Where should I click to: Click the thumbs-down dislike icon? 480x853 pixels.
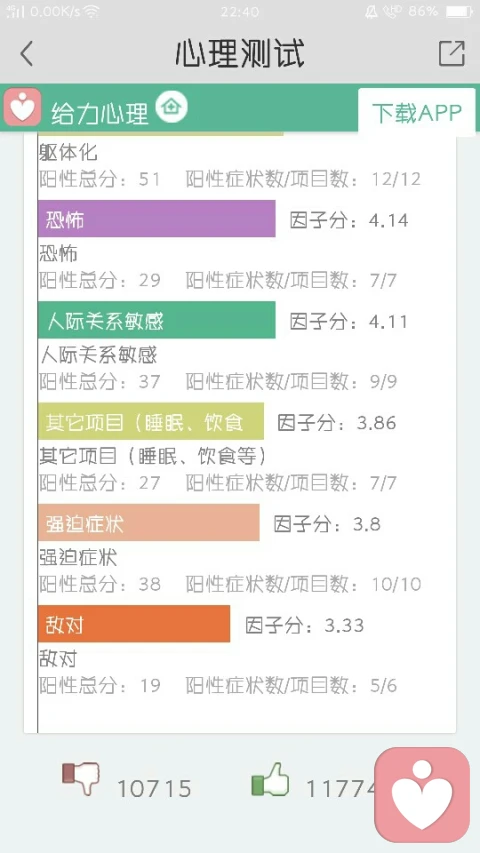tap(81, 778)
